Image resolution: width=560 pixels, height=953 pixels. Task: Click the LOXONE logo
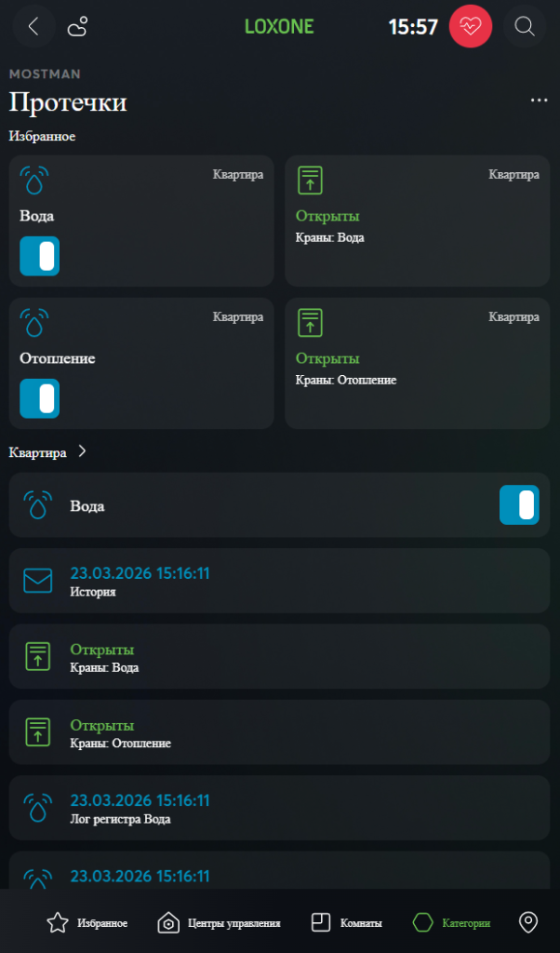click(x=279, y=27)
